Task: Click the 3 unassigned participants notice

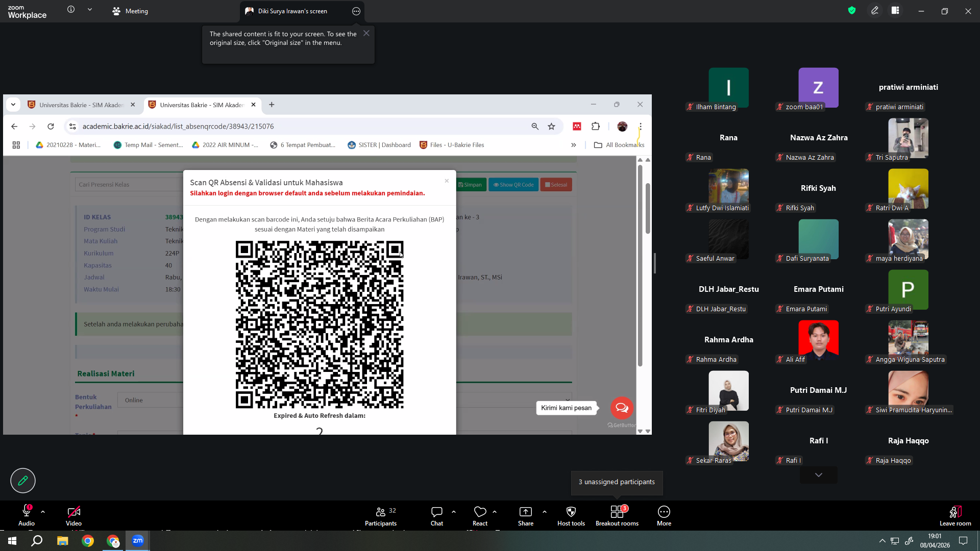Action: 617,482
